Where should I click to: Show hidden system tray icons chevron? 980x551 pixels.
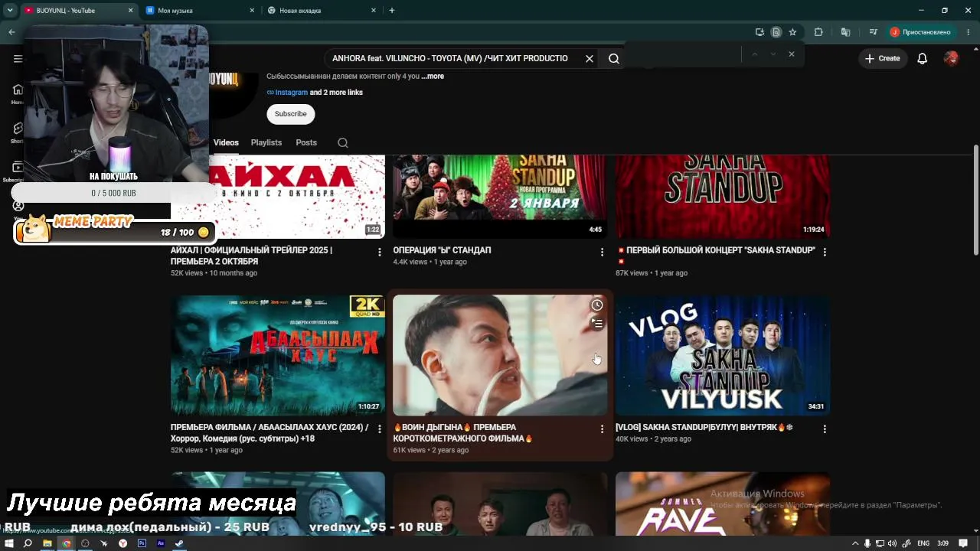click(855, 543)
